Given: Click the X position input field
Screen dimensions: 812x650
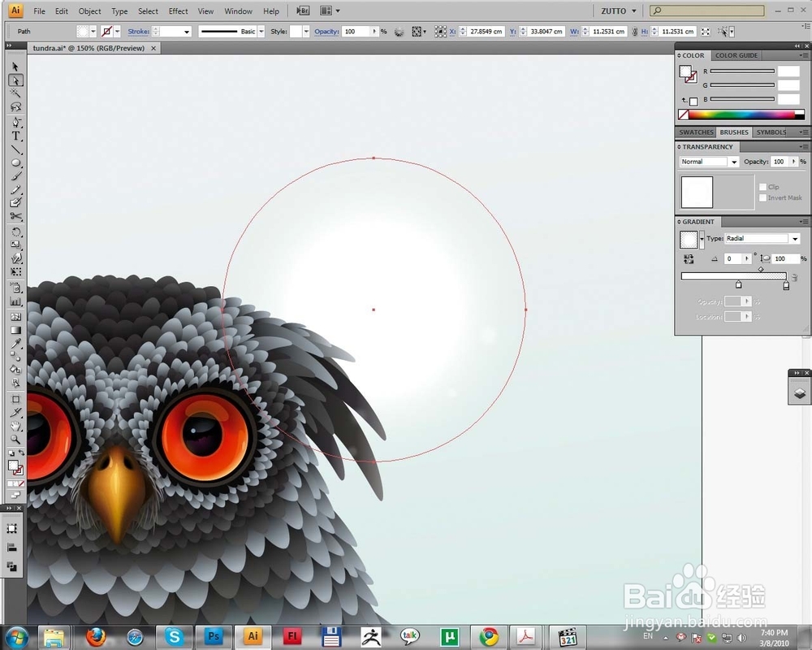Looking at the screenshot, I should point(486,32).
